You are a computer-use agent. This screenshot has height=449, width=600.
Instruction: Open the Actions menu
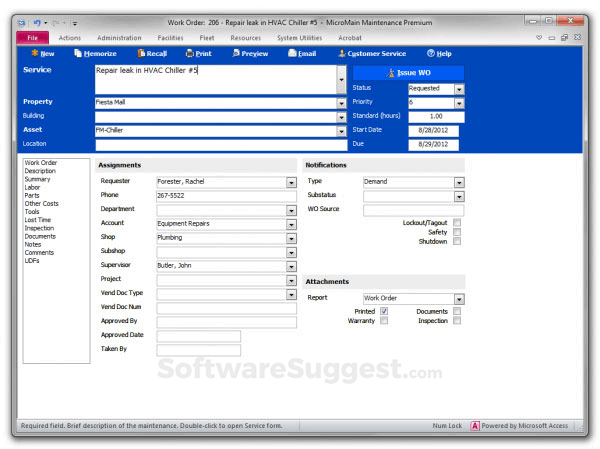click(70, 38)
